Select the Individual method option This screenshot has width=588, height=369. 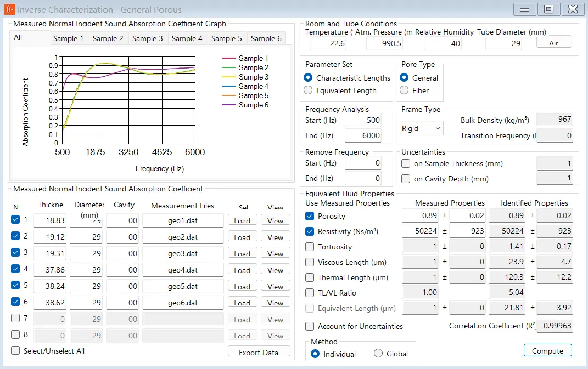(x=315, y=354)
